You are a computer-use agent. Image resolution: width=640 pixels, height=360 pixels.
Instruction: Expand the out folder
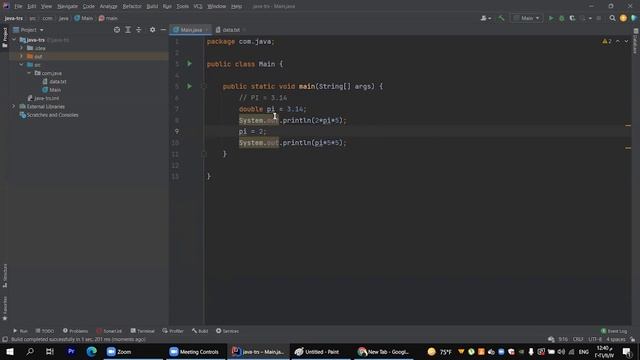coord(22,56)
